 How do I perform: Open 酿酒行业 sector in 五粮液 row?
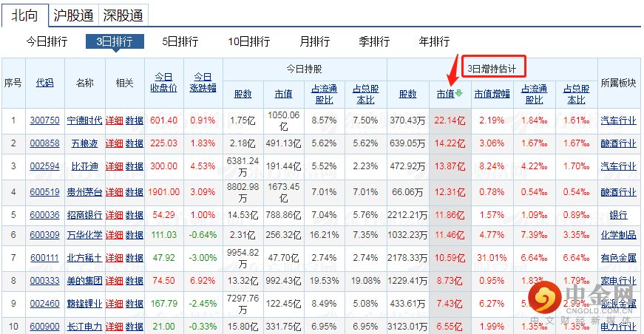pyautogui.click(x=619, y=143)
